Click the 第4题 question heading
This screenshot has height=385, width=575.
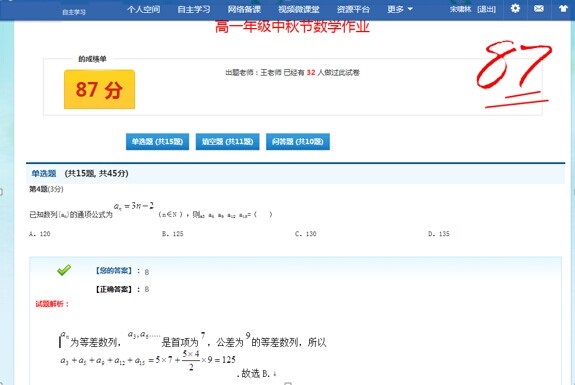46,189
